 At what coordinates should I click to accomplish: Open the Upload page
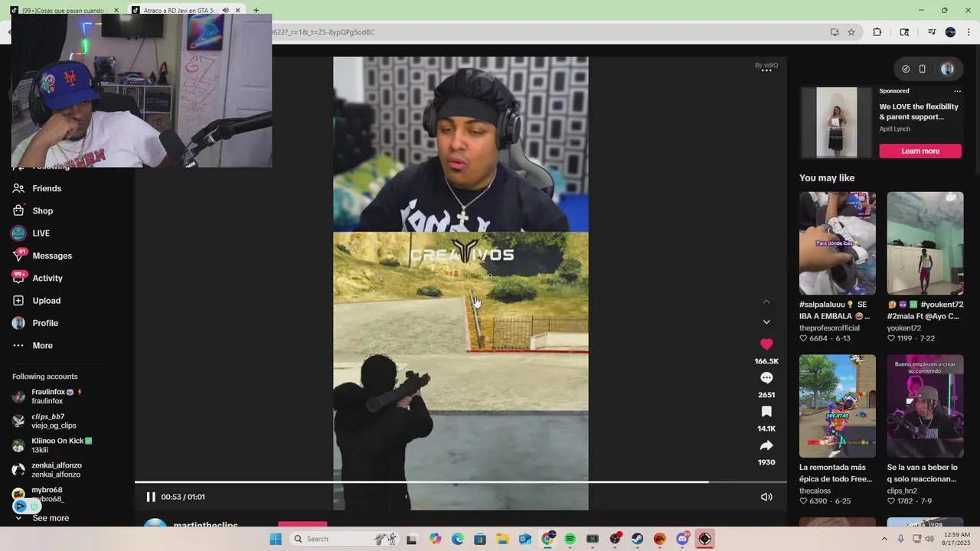point(36,301)
